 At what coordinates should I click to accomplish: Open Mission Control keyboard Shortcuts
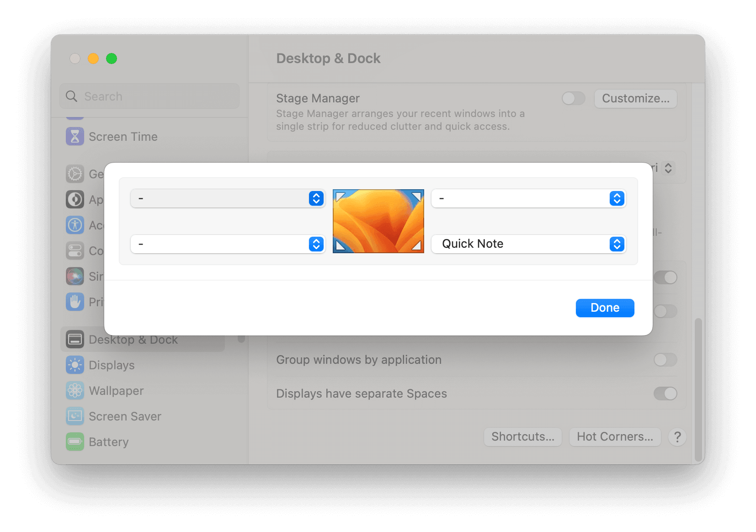tap(522, 437)
